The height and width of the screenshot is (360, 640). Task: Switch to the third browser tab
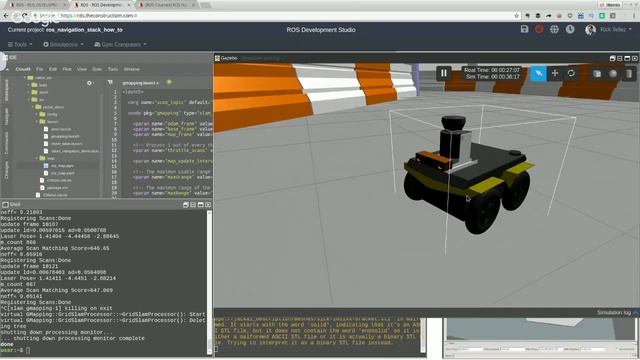(167, 5)
